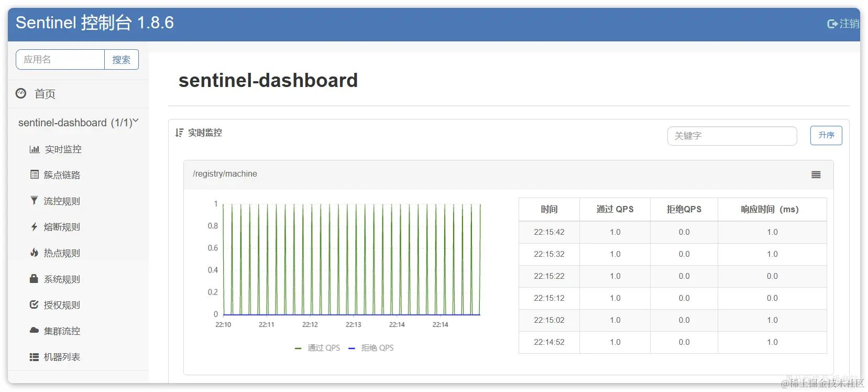Click the dashboard icon next to 首页
The height and width of the screenshot is (392, 868).
click(21, 93)
